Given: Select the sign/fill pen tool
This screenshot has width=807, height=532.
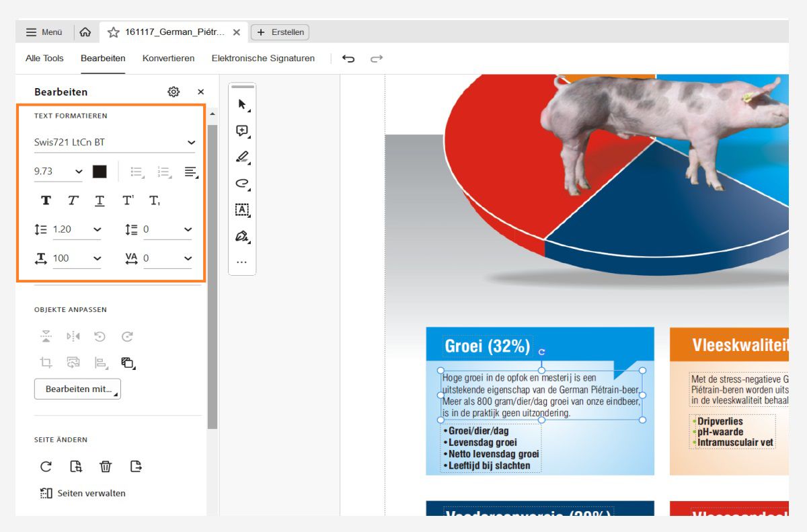Looking at the screenshot, I should pos(242,236).
